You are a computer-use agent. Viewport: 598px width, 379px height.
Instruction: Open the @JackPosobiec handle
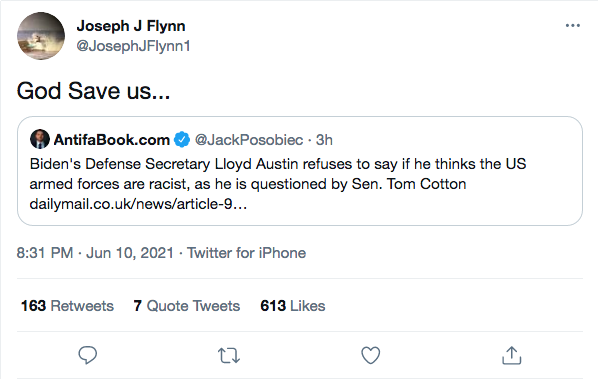coord(249,140)
